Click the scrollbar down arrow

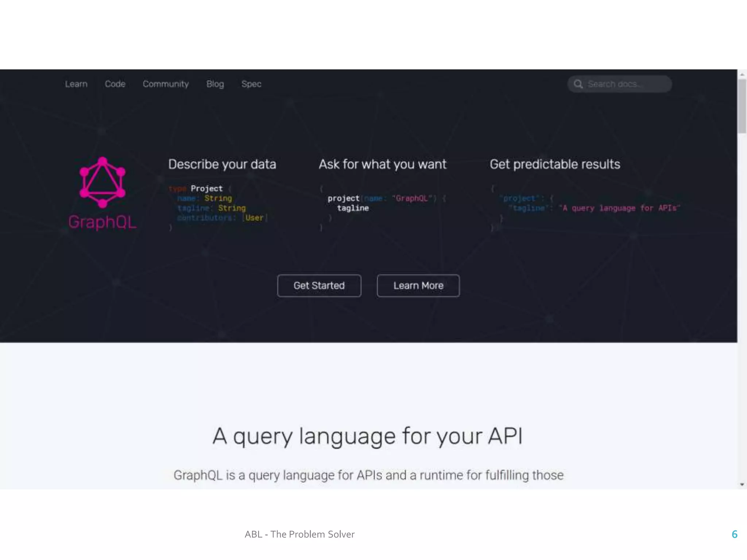[x=742, y=485]
